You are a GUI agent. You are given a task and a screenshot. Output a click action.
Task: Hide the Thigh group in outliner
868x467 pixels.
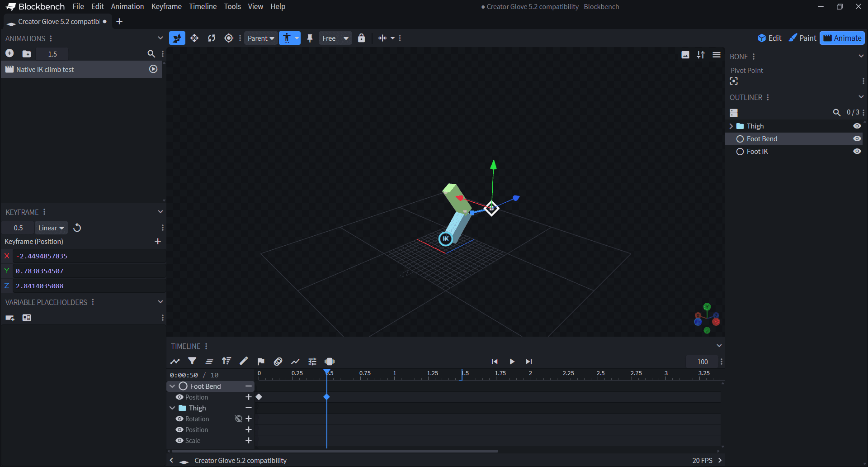pos(857,126)
